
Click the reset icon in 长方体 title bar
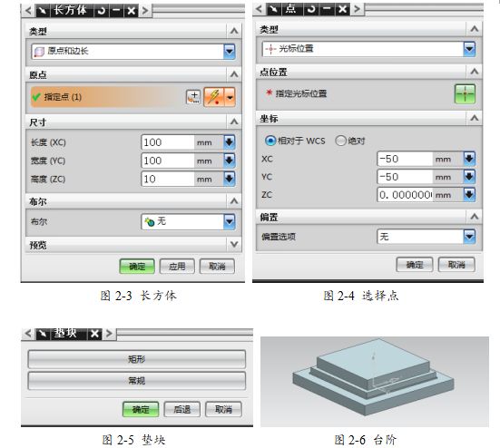[102, 11]
